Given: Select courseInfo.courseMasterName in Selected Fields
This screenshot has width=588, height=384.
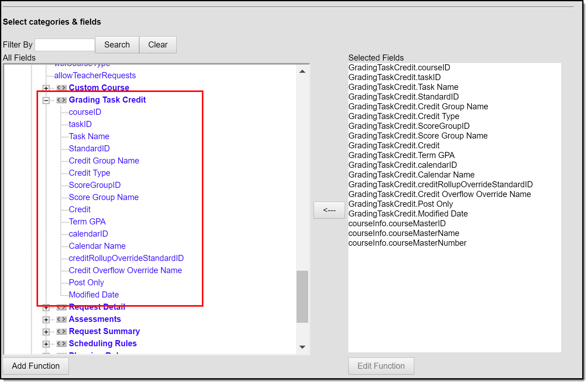Looking at the screenshot, I should pos(403,233).
